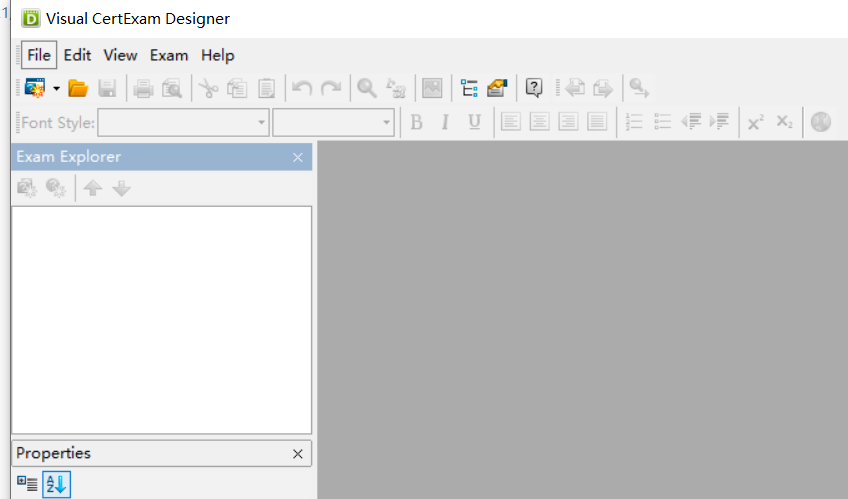Click the Cut scissors icon

click(208, 88)
